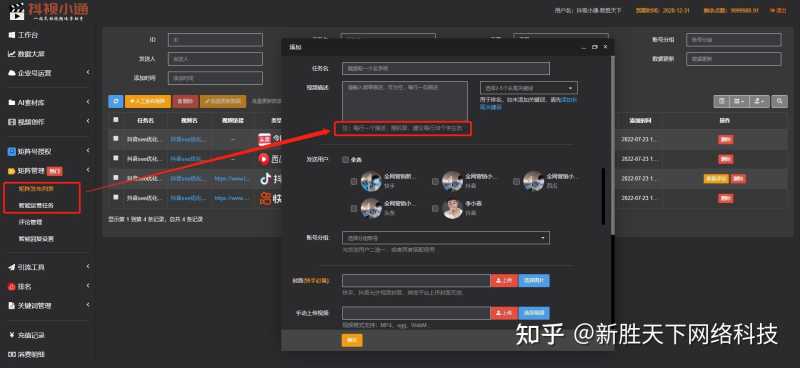Check the third table row checkbox
This screenshot has width=800, height=368.
[x=116, y=178]
